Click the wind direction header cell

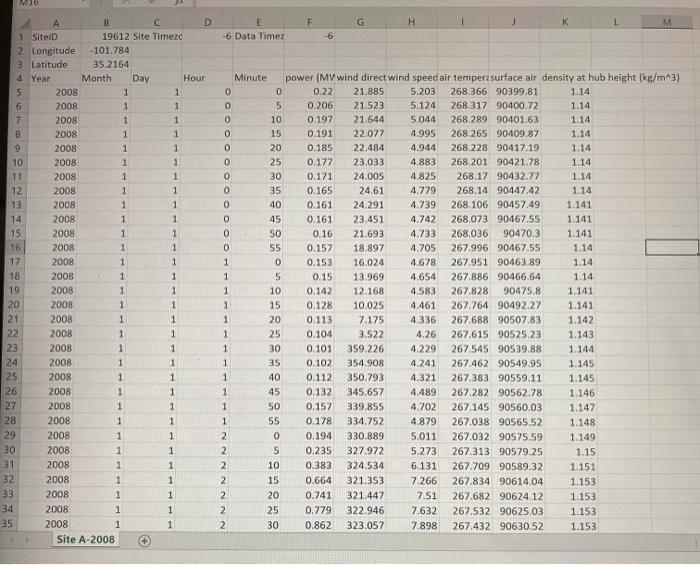[361, 78]
